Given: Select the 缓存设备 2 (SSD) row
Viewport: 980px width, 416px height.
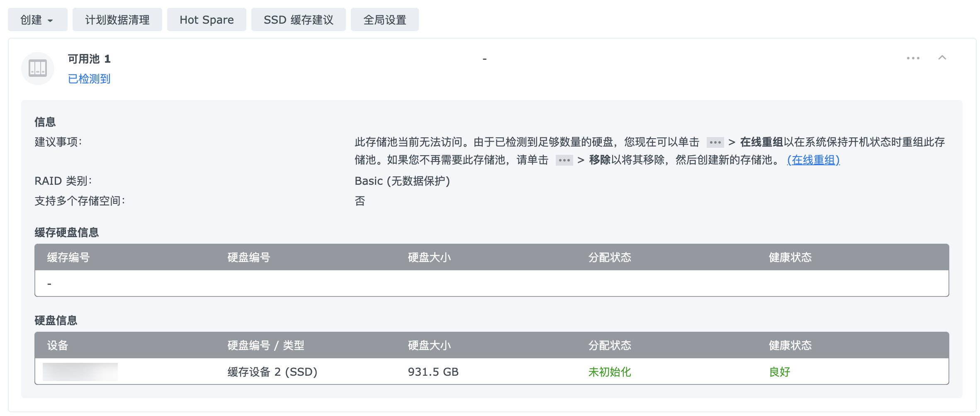Looking at the screenshot, I should (x=272, y=372).
